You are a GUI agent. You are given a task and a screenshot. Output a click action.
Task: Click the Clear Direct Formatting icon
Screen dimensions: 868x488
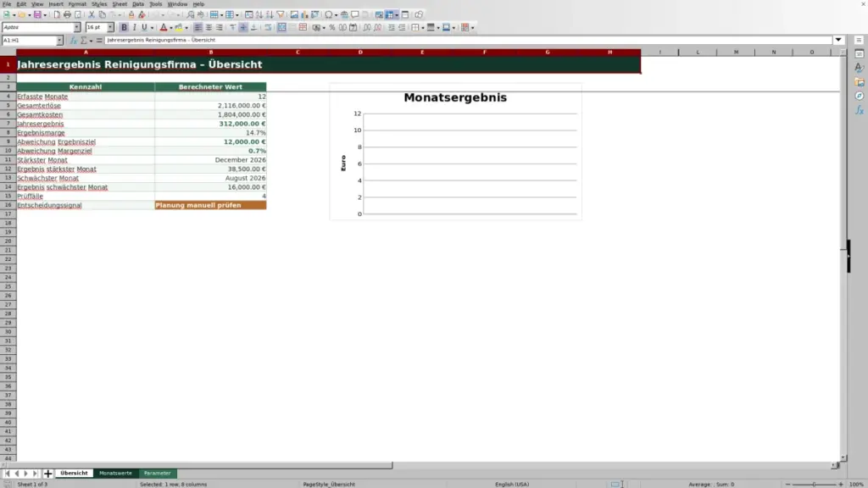pos(142,14)
